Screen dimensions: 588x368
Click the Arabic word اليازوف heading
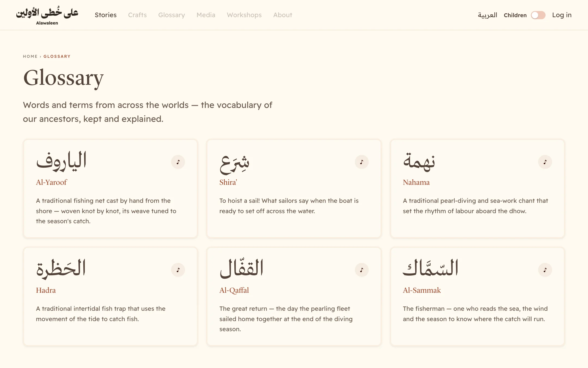61,161
